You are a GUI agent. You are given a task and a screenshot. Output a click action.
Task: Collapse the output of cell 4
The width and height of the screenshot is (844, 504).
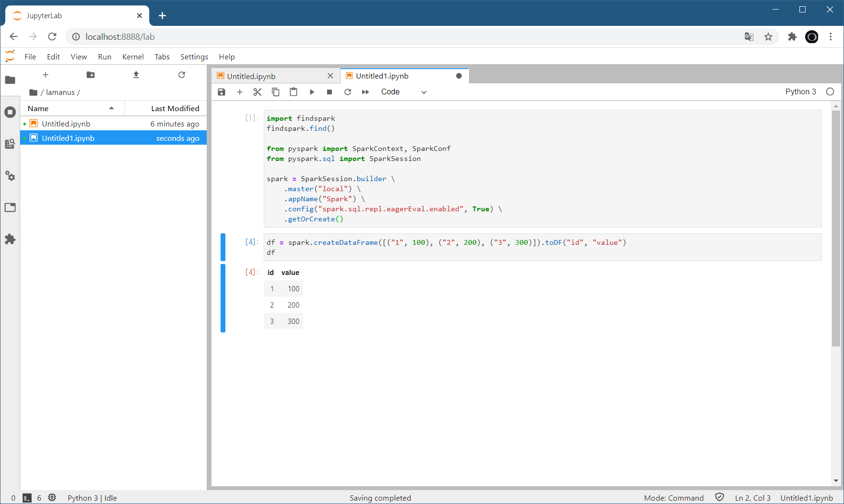[223, 298]
